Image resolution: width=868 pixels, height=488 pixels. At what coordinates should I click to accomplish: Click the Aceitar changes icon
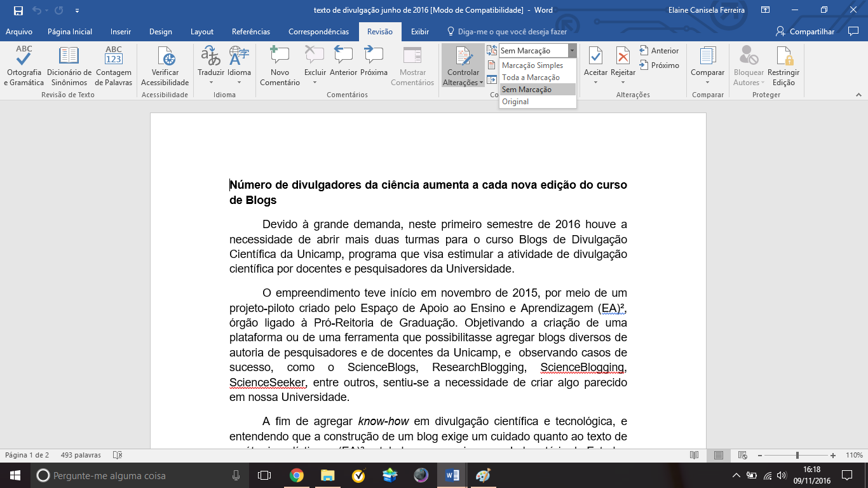pyautogui.click(x=595, y=57)
